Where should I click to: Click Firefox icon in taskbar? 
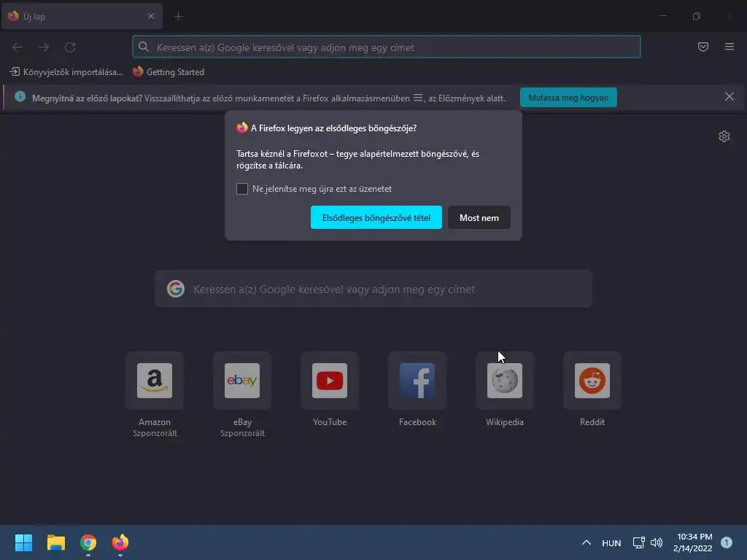click(120, 542)
